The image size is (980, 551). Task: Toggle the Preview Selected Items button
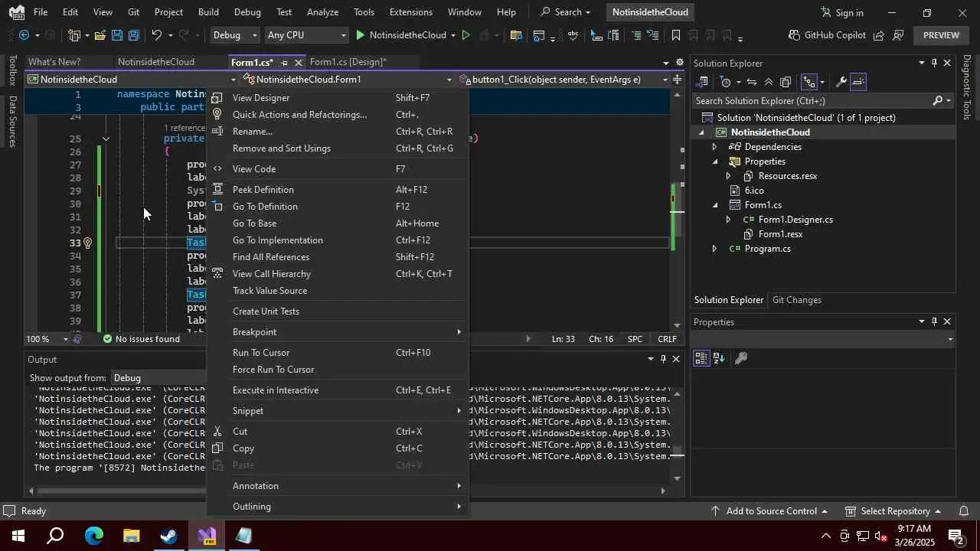click(858, 82)
